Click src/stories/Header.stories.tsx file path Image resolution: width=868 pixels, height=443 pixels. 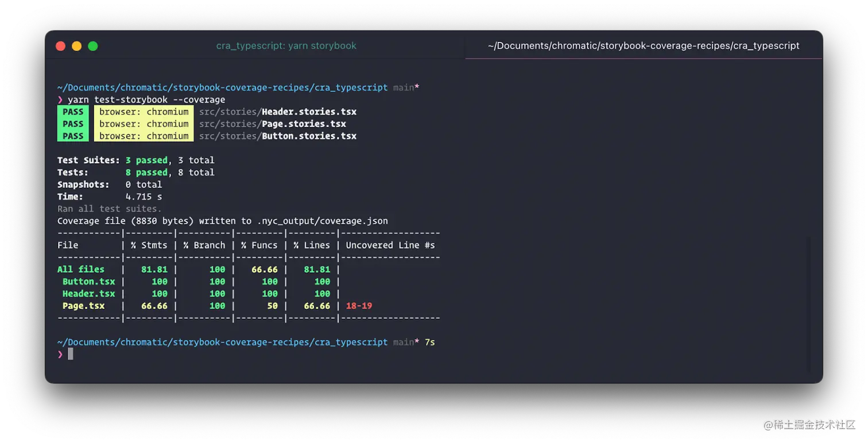click(x=278, y=111)
